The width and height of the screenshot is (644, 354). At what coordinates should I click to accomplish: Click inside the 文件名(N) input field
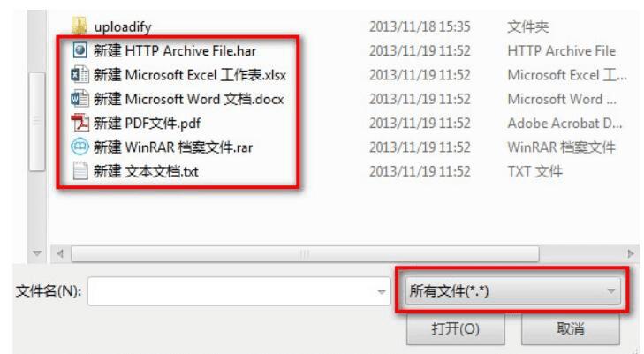point(239,291)
